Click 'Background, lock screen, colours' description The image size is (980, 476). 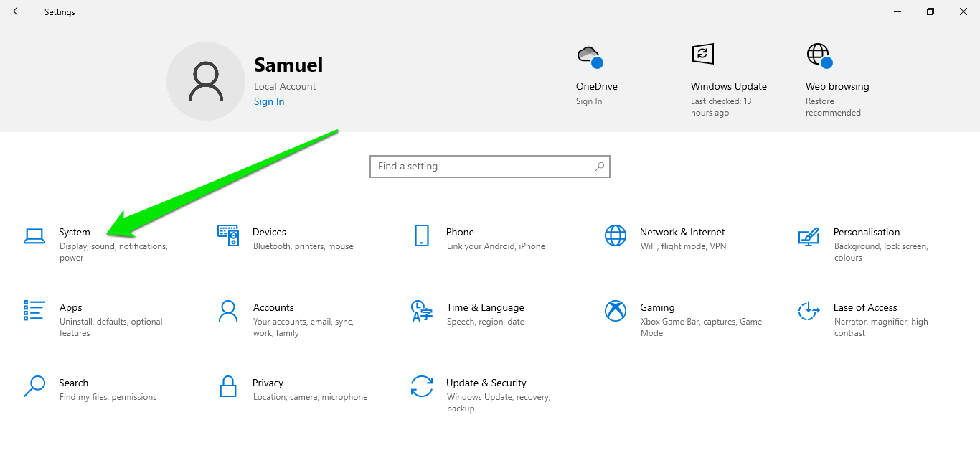(881, 252)
